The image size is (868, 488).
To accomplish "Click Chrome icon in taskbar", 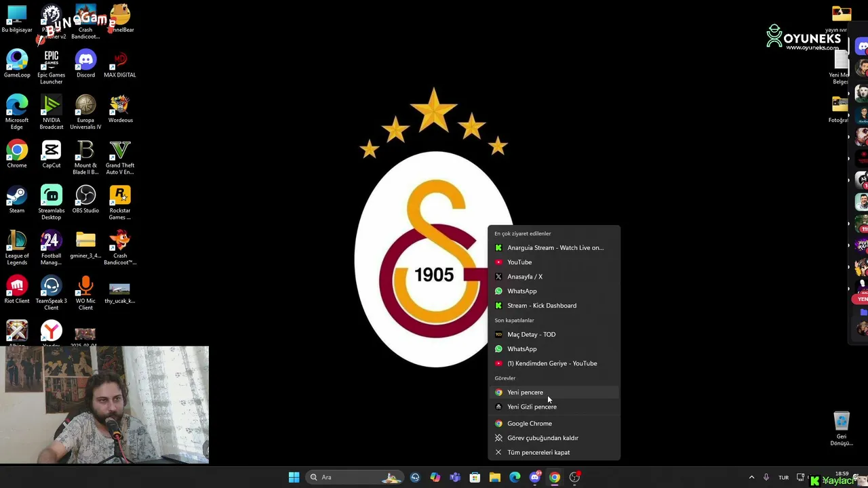I will (x=555, y=477).
